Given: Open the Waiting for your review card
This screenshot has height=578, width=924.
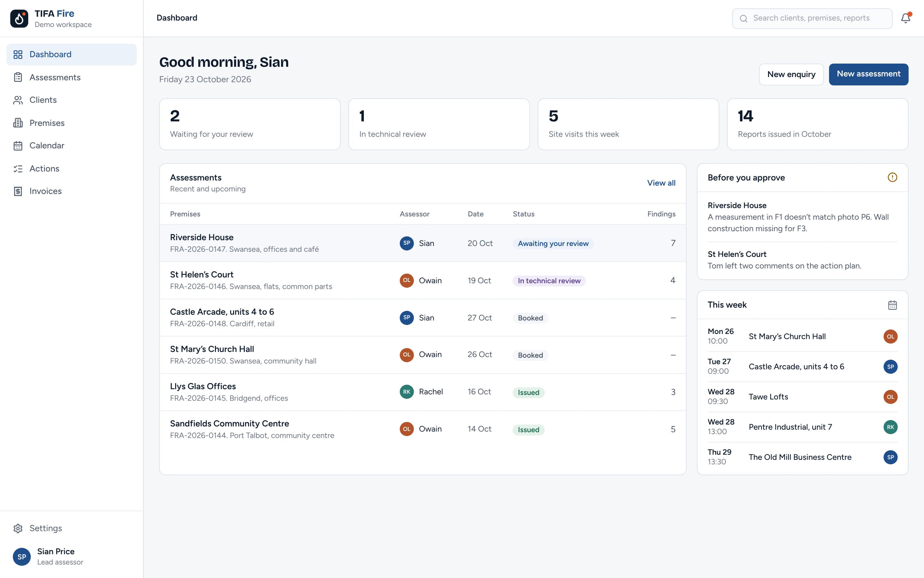Looking at the screenshot, I should click(x=250, y=124).
